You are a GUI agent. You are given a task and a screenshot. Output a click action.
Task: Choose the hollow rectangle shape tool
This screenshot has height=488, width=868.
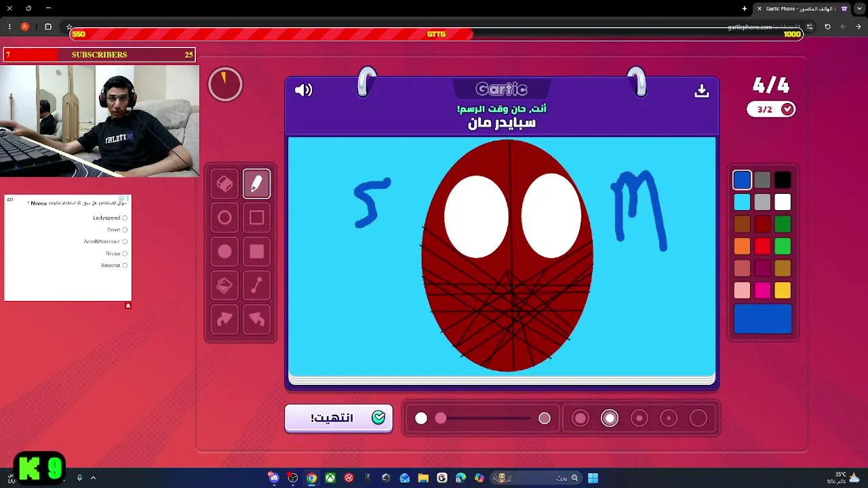[x=256, y=218]
